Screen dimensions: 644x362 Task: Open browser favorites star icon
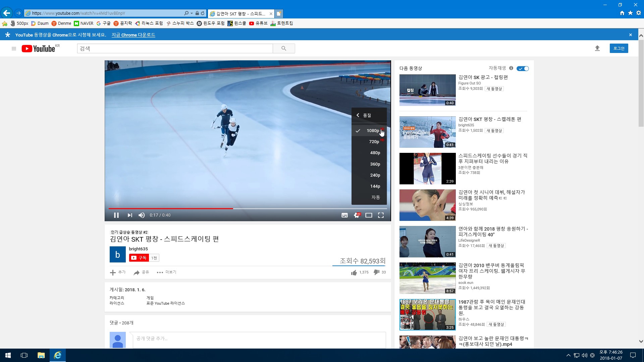tap(630, 13)
